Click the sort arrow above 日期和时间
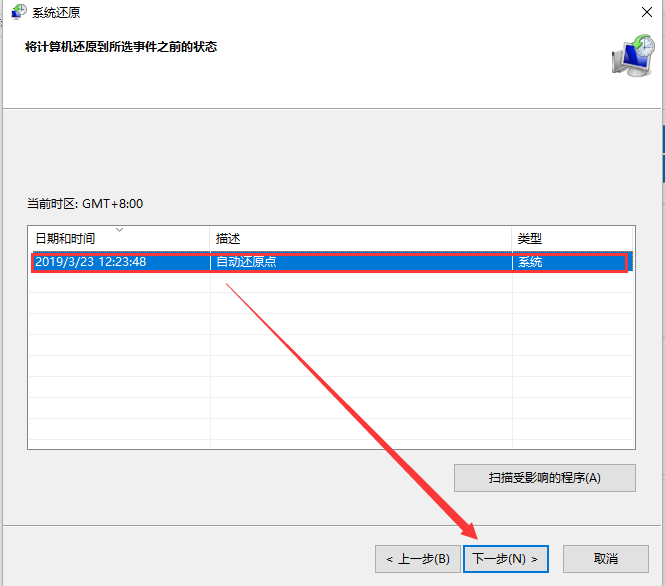 coord(119,230)
